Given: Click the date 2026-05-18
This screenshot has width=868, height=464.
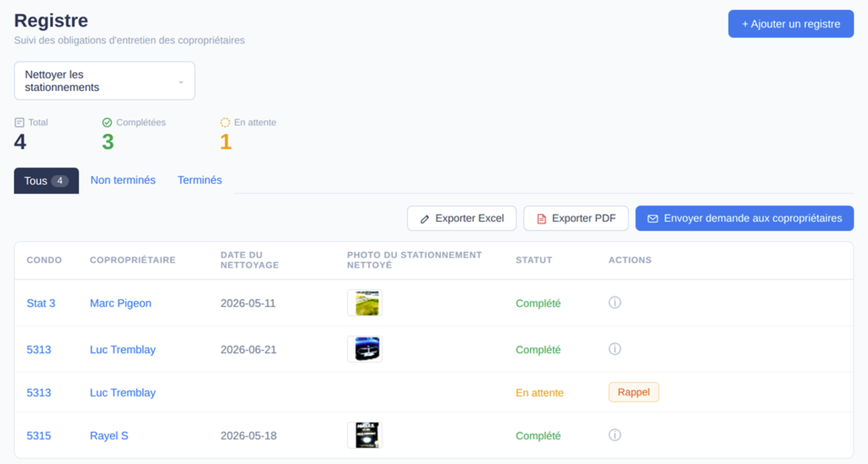Looking at the screenshot, I should coord(248,436).
